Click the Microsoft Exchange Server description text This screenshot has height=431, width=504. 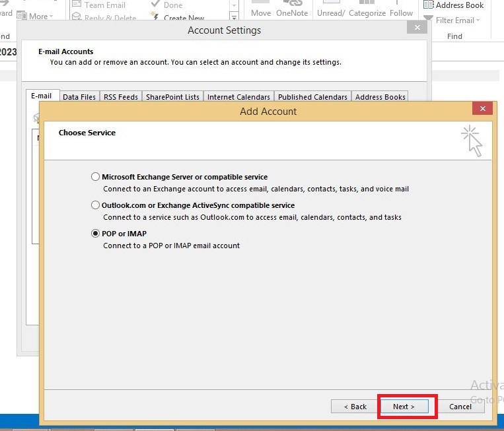[256, 189]
